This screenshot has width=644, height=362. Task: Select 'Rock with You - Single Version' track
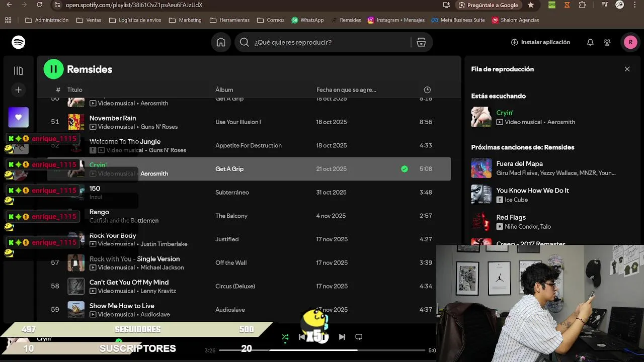134,259
